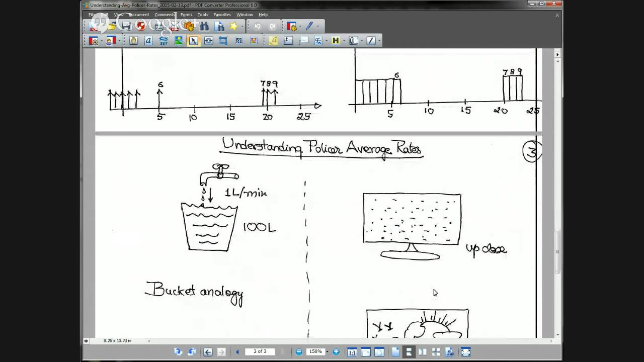Image resolution: width=644 pixels, height=362 pixels.
Task: Click the package/portfolio box icon
Action: point(189,26)
